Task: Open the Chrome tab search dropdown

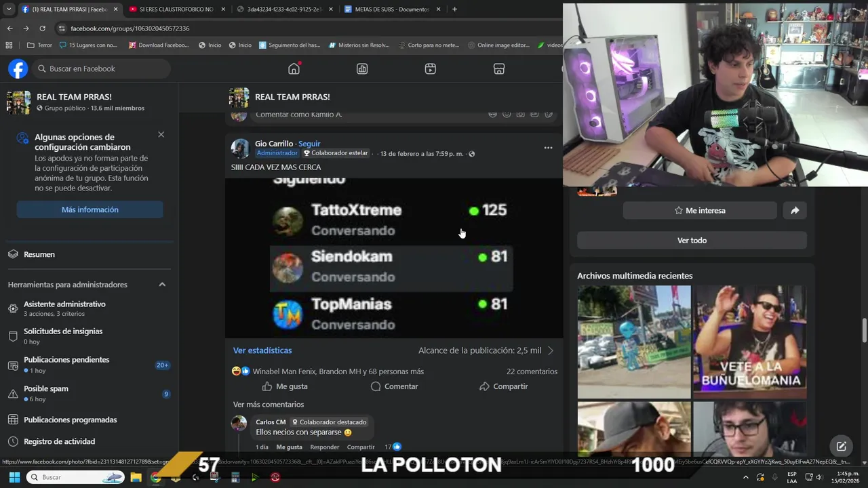Action: pyautogui.click(x=9, y=9)
